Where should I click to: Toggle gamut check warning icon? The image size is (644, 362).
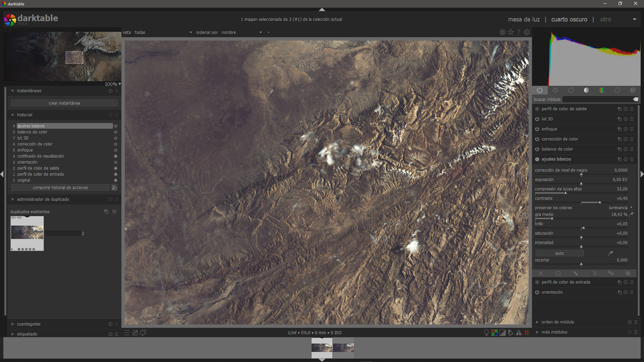tap(519, 333)
